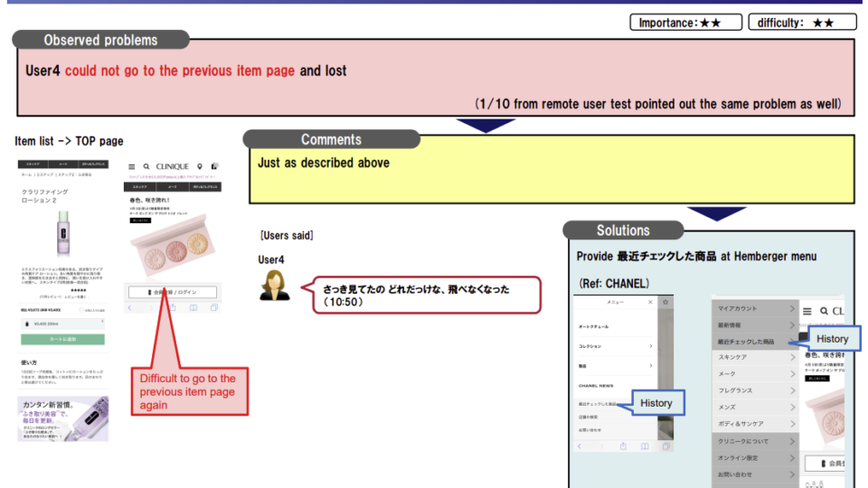Tap Safari back arrow under Clinique top page

point(130,307)
